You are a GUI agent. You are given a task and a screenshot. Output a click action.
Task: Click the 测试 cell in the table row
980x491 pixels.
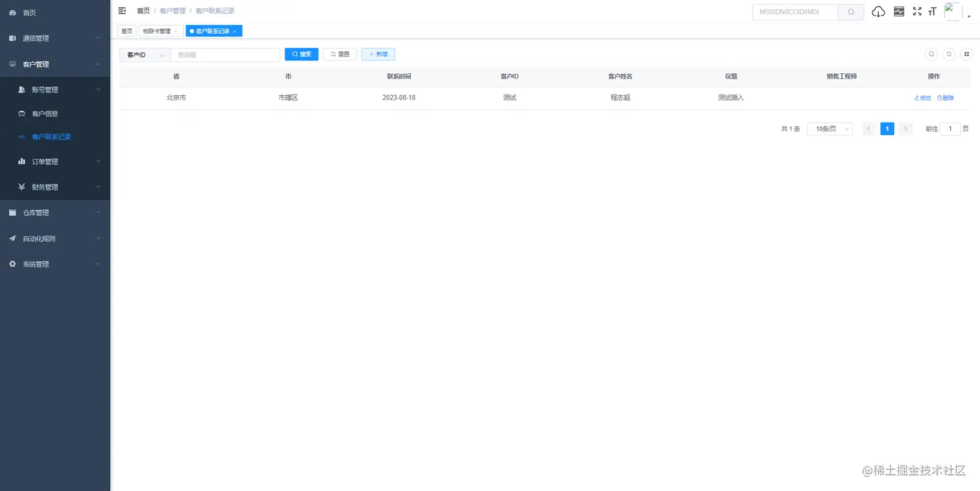pos(509,98)
